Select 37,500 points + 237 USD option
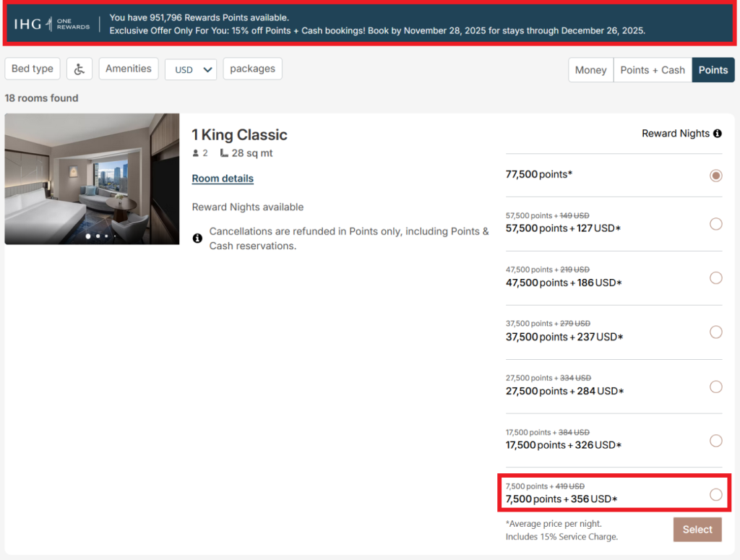Viewport: 740px width, 560px height. click(x=715, y=332)
